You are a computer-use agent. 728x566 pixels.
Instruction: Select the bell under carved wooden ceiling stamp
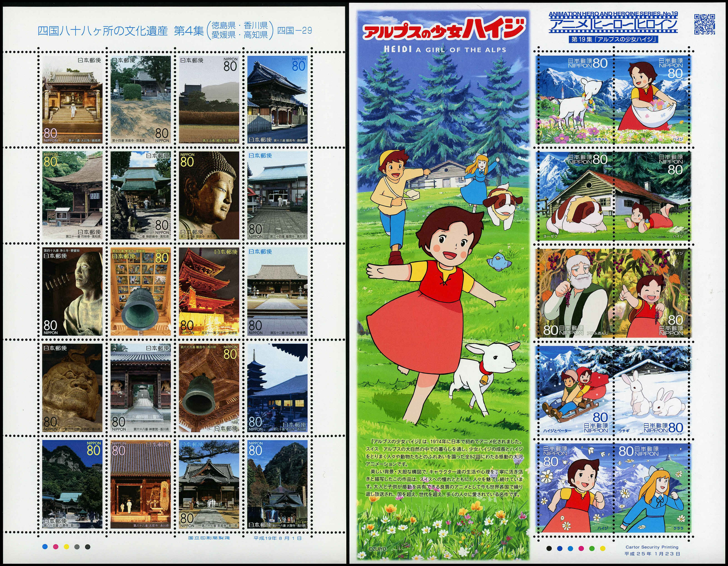tap(209, 388)
